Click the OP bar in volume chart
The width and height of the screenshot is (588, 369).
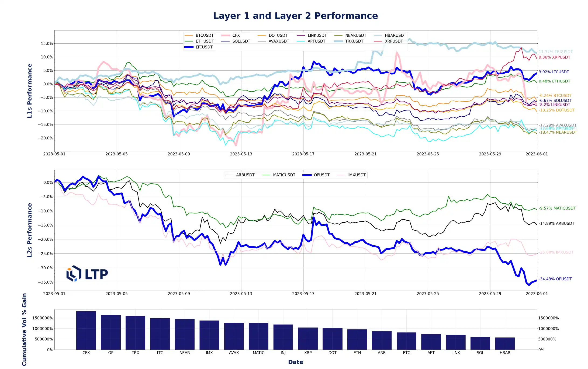pyautogui.click(x=111, y=332)
